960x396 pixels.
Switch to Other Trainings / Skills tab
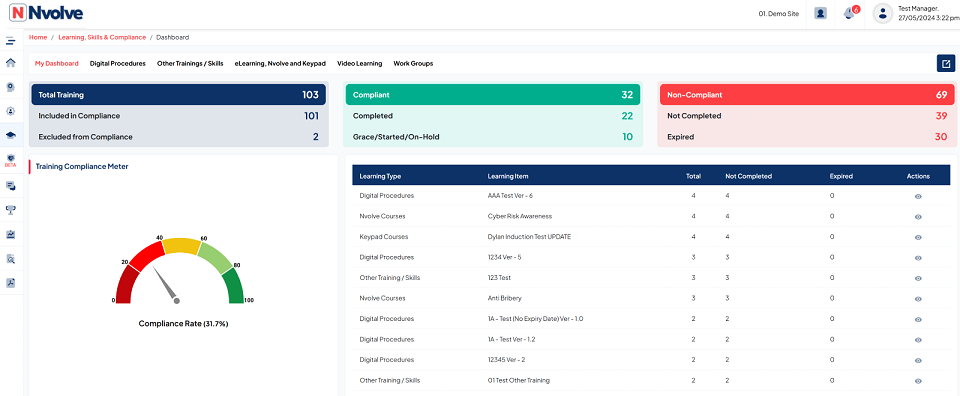190,63
